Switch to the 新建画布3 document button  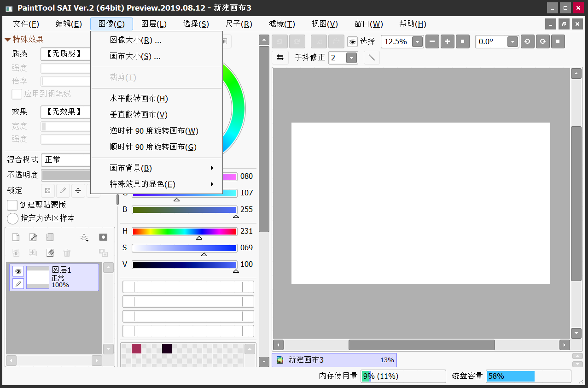click(334, 360)
